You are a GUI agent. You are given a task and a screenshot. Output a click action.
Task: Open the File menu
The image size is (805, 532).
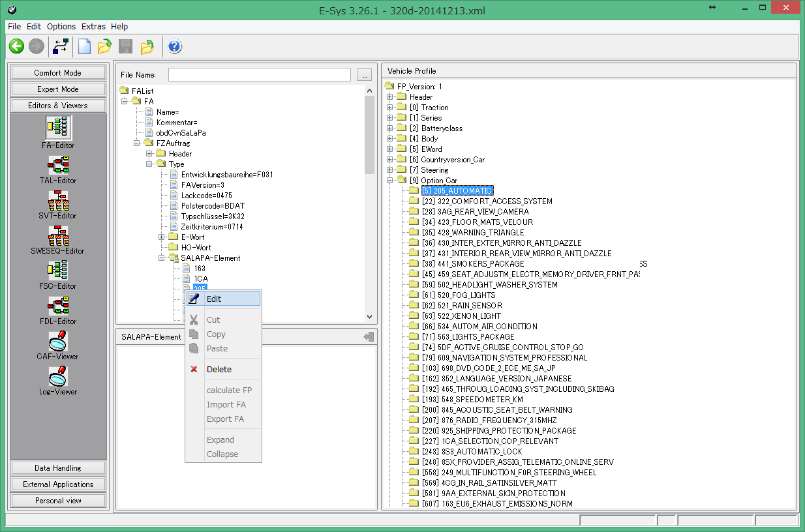coord(14,27)
